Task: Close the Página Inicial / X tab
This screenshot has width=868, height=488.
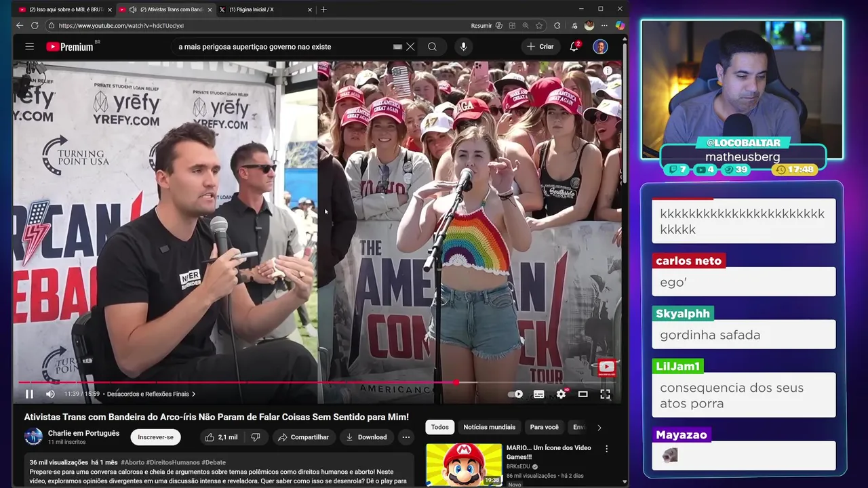Action: [x=310, y=9]
